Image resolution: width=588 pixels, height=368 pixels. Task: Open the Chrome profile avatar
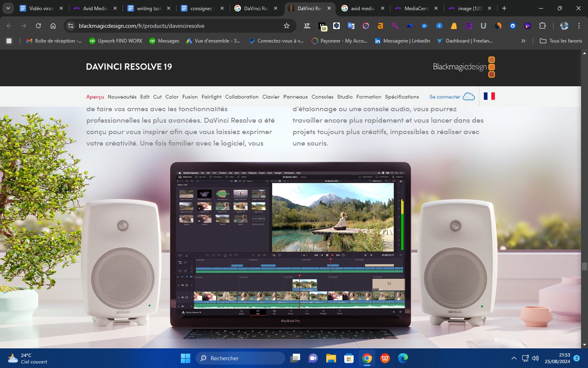pos(564,26)
